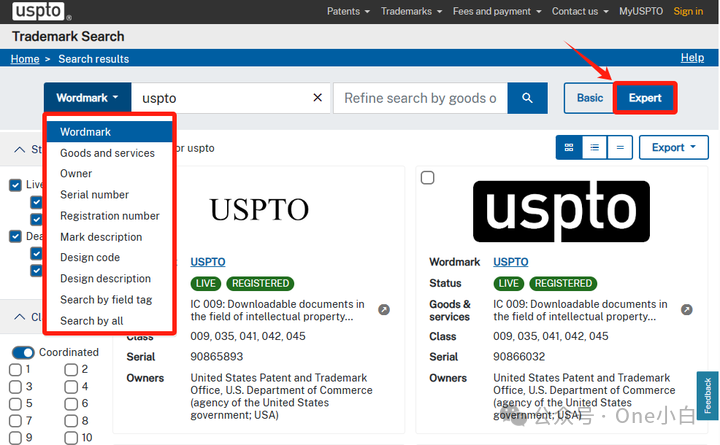720x445 pixels.
Task: Check class 3 checkbox
Action: [15, 387]
